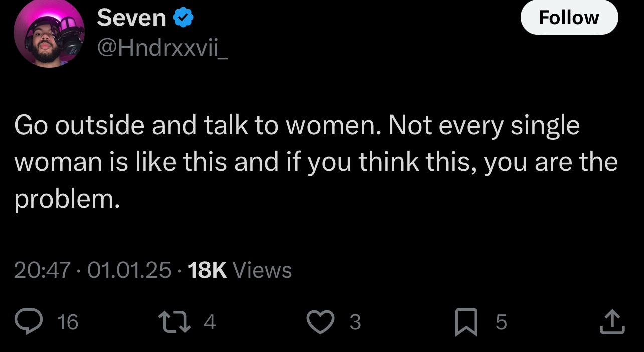Open Seven's profile picture
The image size is (644, 352).
(x=49, y=34)
